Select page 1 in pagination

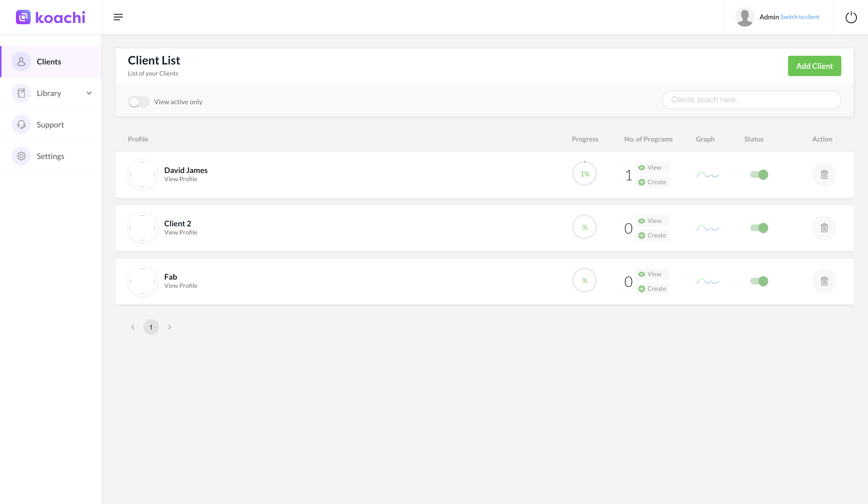pos(151,327)
